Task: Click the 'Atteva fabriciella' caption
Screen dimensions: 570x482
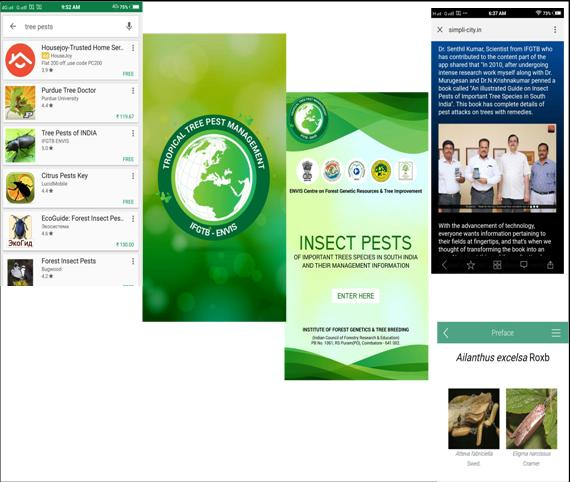Action: pos(474,454)
